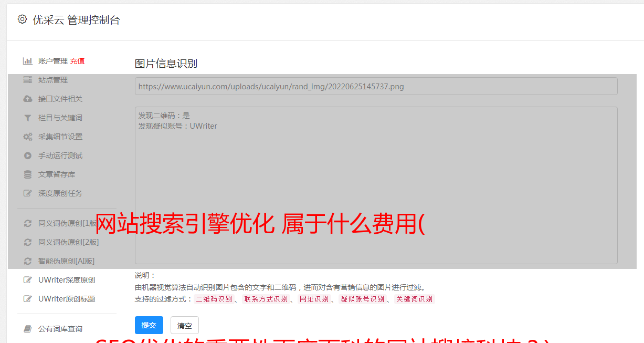The width and height of the screenshot is (644, 343).
Task: Select 同义词伪原创[2版] in sidebar
Action: (x=69, y=242)
